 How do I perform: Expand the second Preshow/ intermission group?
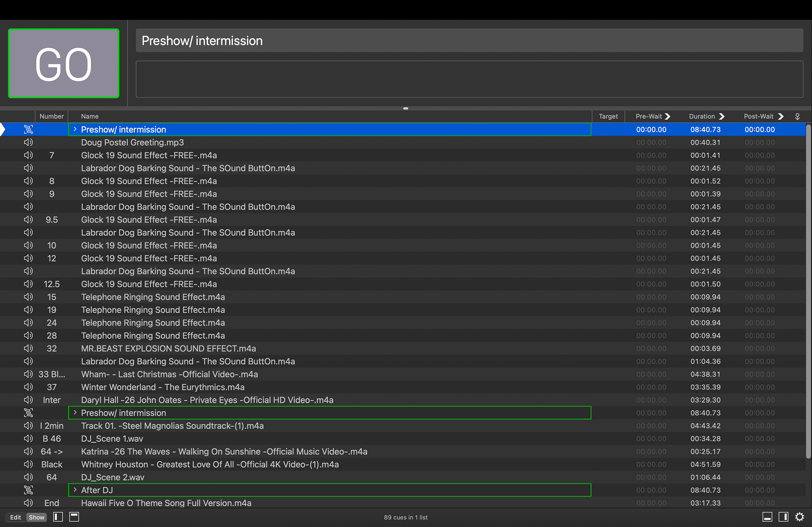click(75, 412)
